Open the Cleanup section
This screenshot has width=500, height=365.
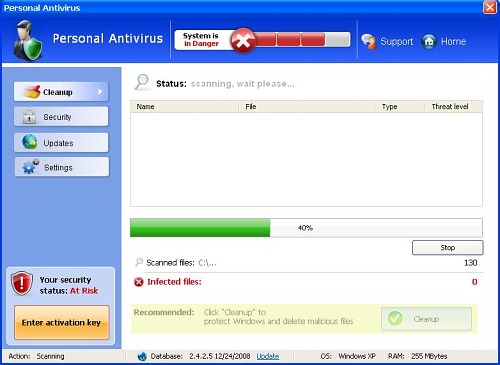click(x=61, y=92)
